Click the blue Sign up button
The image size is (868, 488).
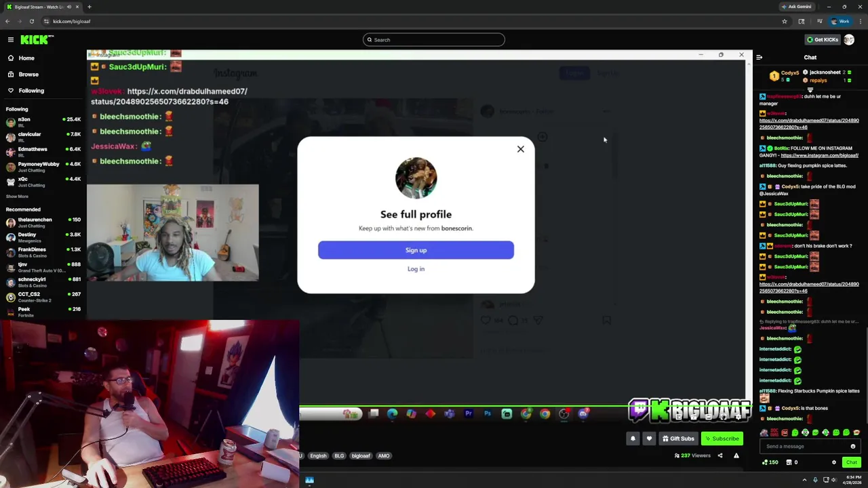pos(416,250)
